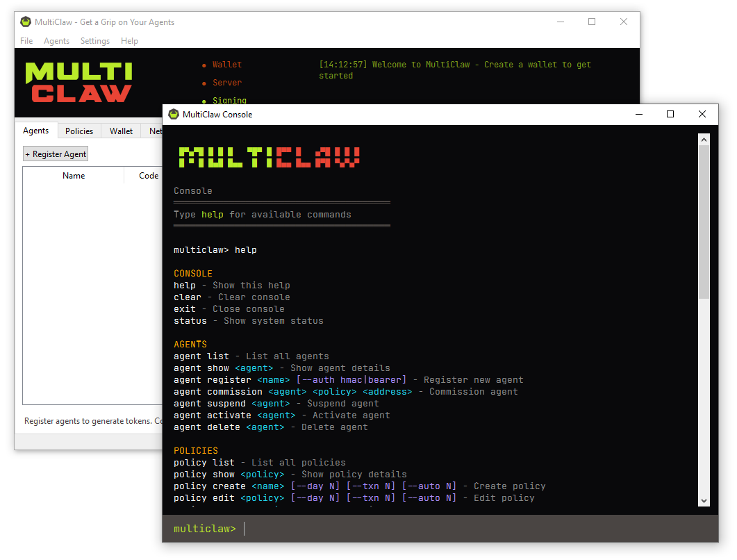
Task: Open the File menu
Action: (26, 41)
